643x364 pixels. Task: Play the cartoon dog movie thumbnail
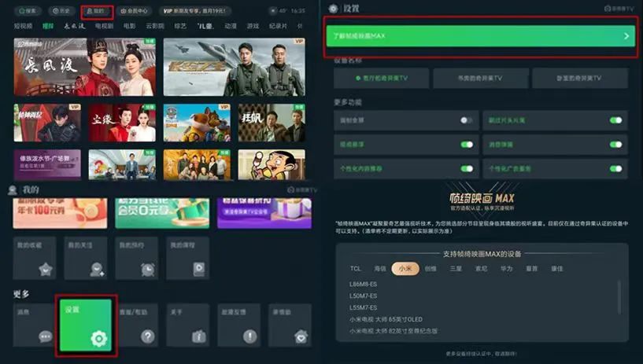click(197, 123)
